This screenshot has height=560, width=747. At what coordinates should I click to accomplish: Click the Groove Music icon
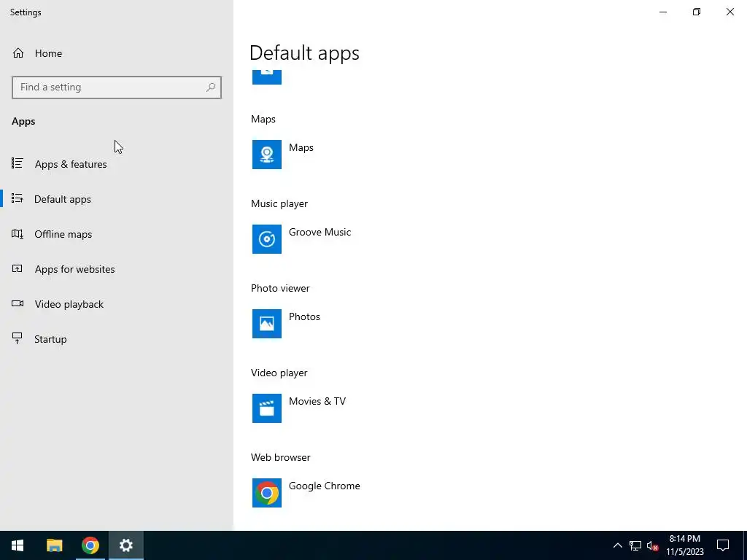pos(267,239)
